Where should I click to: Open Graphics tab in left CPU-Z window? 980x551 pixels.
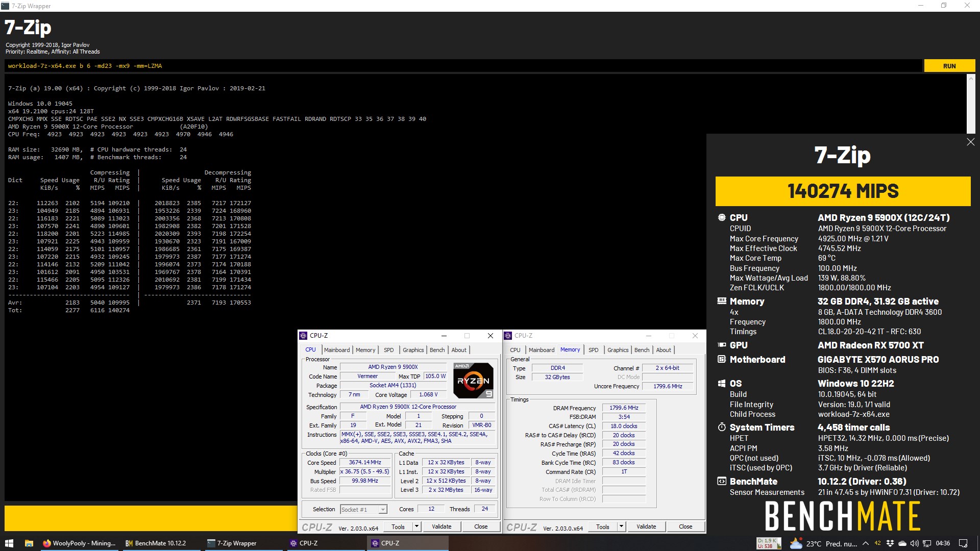tap(413, 350)
